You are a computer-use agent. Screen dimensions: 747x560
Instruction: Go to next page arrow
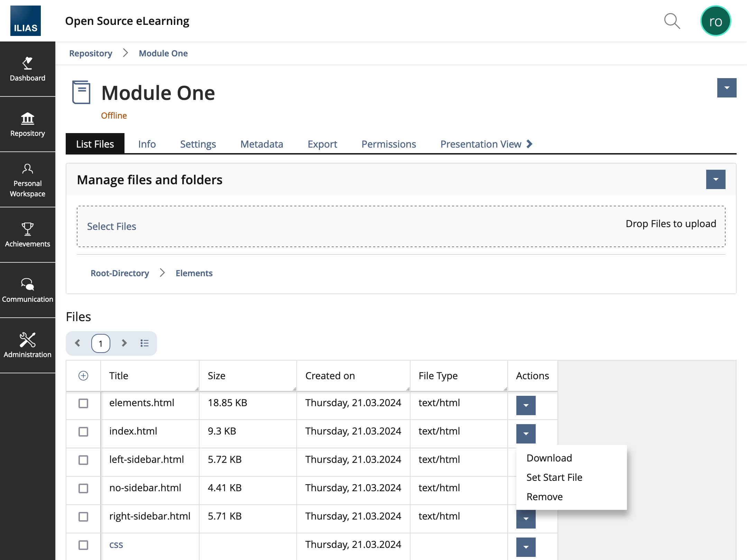(124, 343)
